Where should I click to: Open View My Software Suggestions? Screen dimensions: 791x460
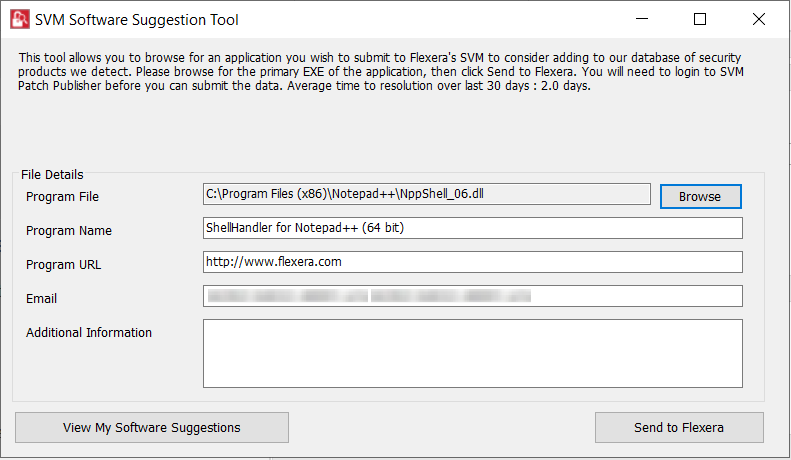(152, 427)
